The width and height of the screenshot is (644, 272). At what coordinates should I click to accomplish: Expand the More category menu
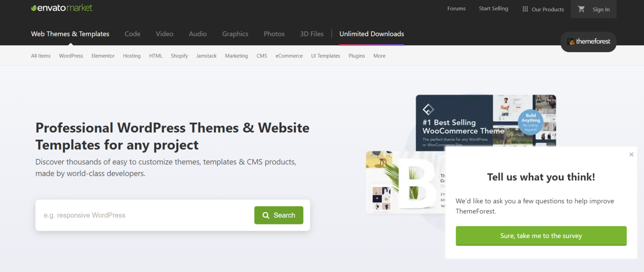point(379,56)
